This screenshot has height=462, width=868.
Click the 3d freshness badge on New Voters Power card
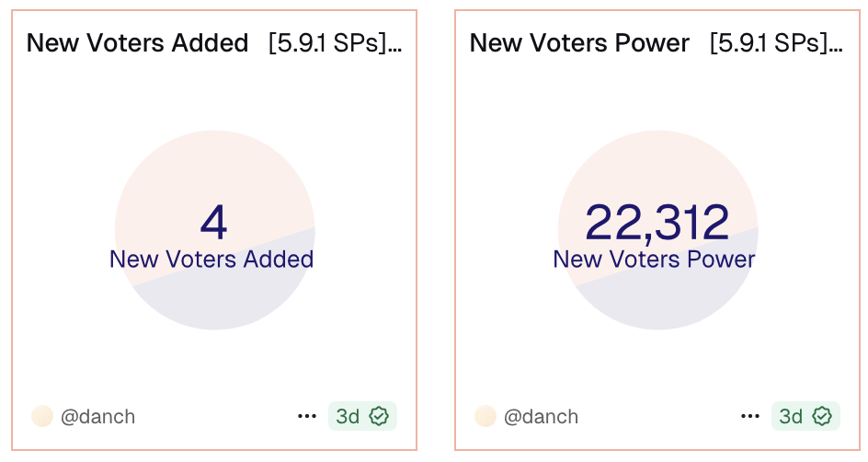791,417
